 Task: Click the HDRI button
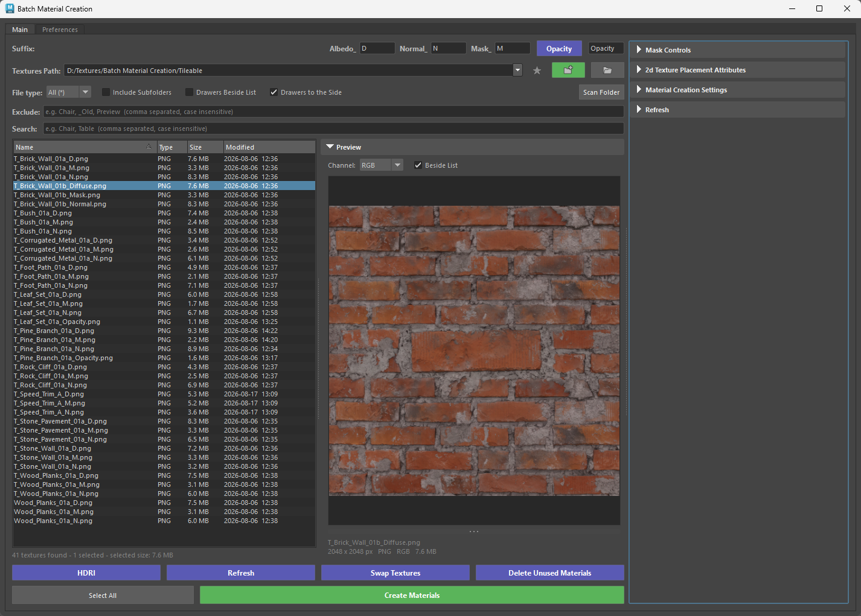point(86,573)
